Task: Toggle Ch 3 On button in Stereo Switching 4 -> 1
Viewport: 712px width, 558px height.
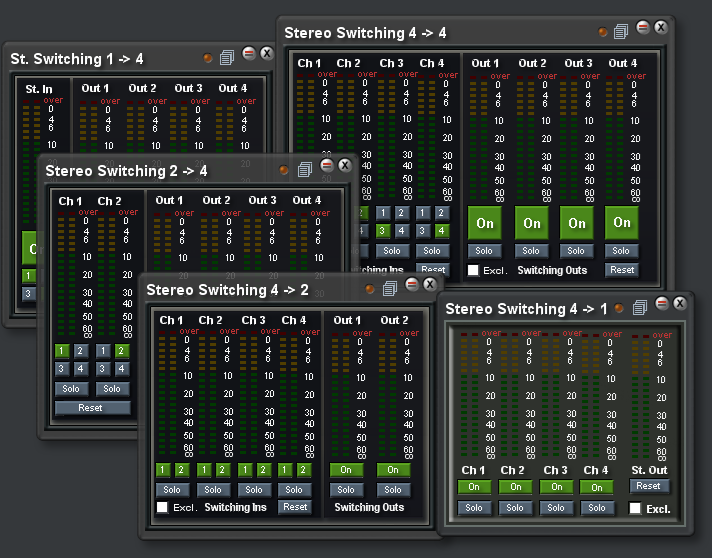Action: [555, 487]
